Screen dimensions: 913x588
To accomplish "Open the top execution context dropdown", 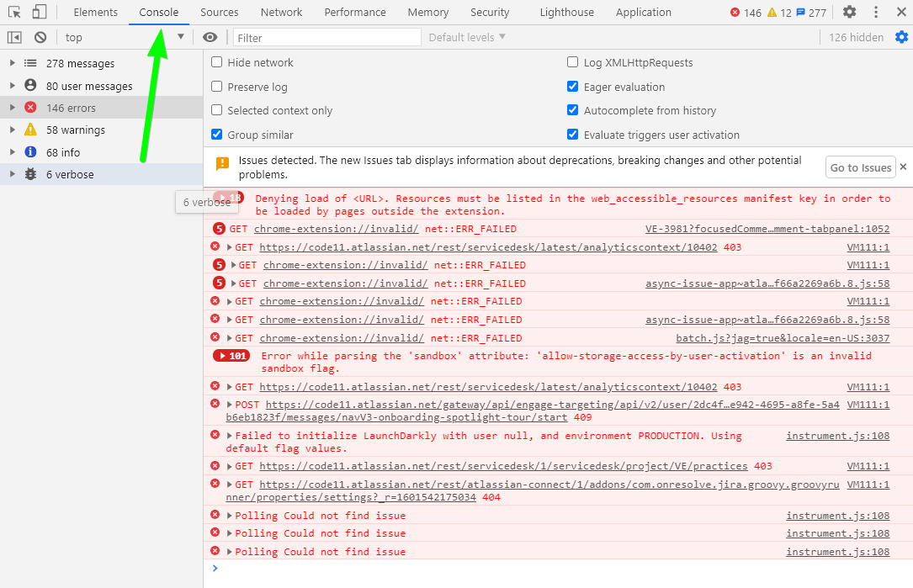I will (125, 37).
